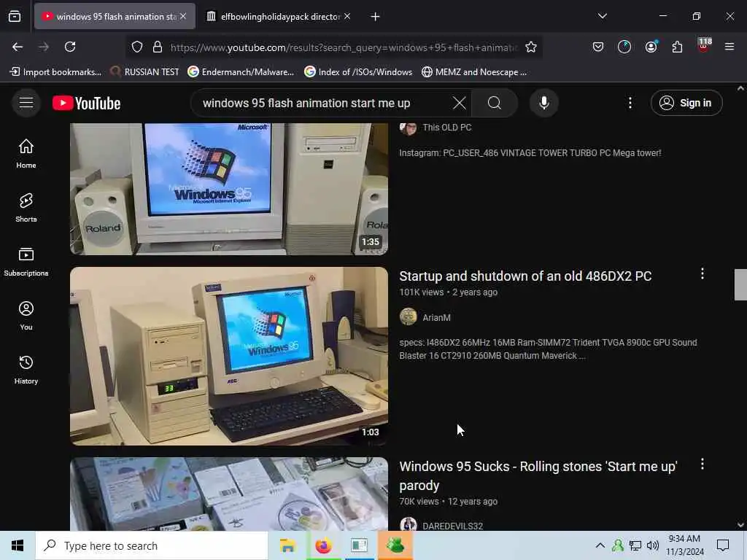The image size is (747, 560).
Task: View site security via the padlock icon
Action: (x=158, y=47)
